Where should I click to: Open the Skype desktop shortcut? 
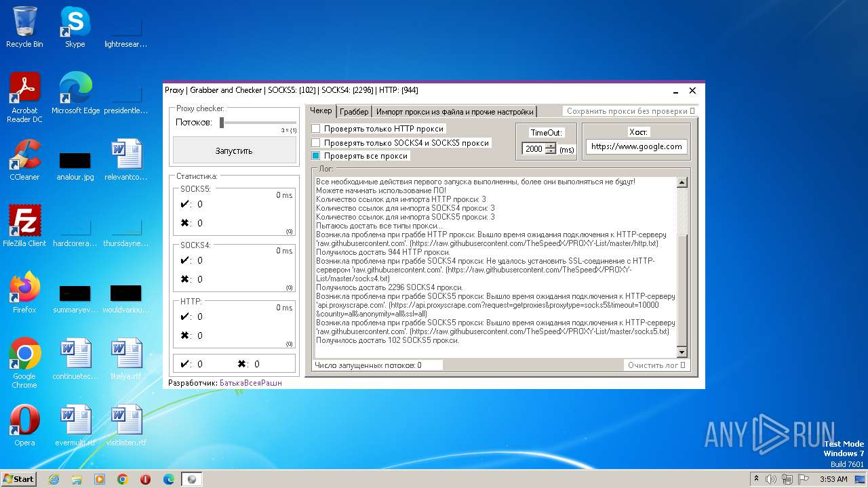75,27
